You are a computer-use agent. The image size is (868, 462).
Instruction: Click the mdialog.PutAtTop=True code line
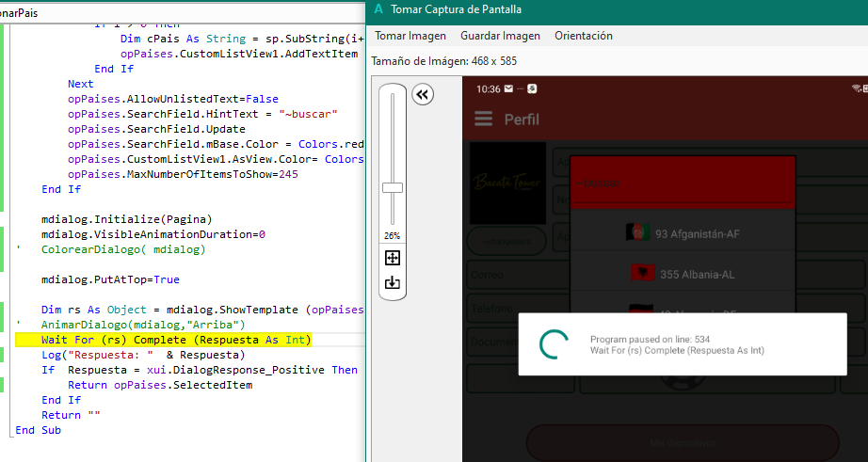point(111,279)
